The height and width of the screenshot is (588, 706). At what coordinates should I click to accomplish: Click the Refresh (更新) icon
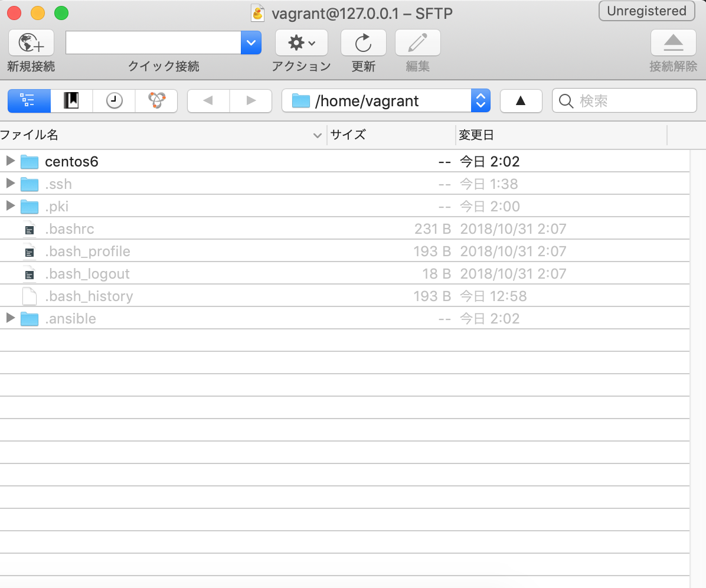coord(363,43)
